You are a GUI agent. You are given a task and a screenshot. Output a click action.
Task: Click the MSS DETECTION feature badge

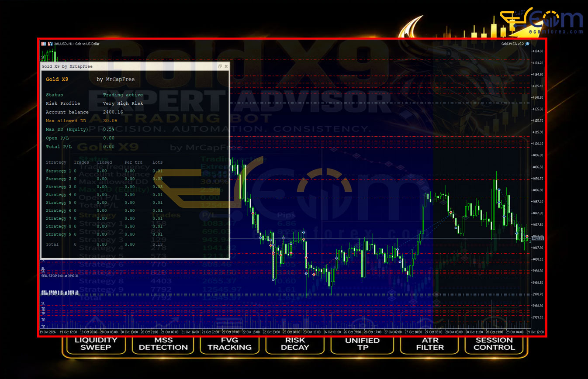point(163,344)
